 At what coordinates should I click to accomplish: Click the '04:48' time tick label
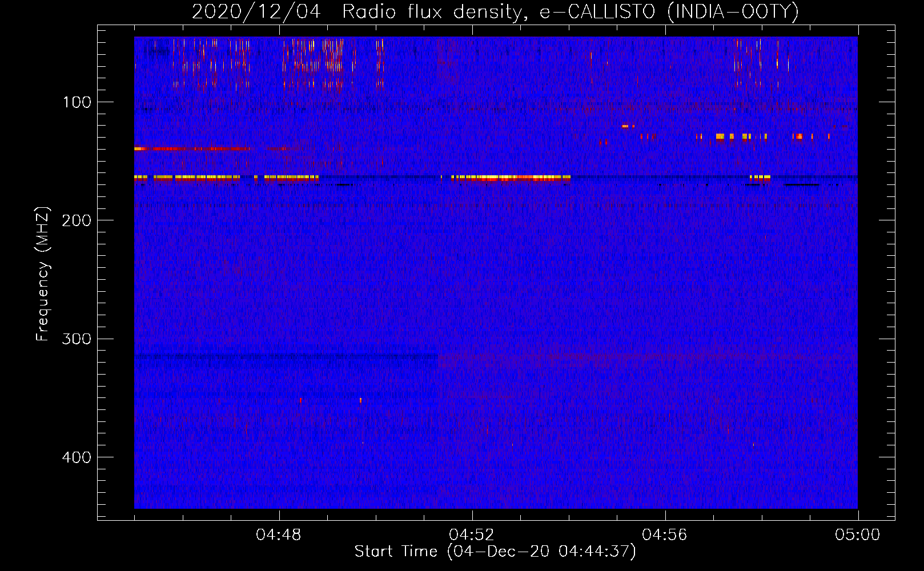[279, 535]
